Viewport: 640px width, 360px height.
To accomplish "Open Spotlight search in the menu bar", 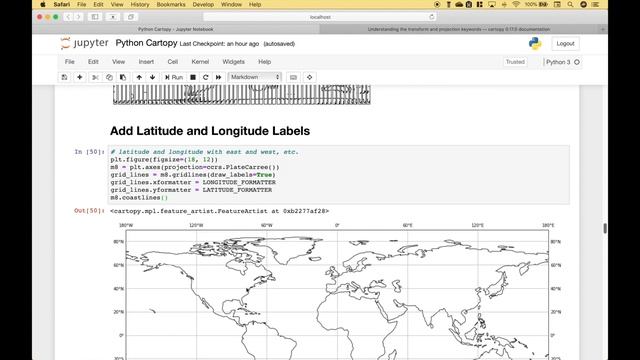I will pyautogui.click(x=570, y=4).
